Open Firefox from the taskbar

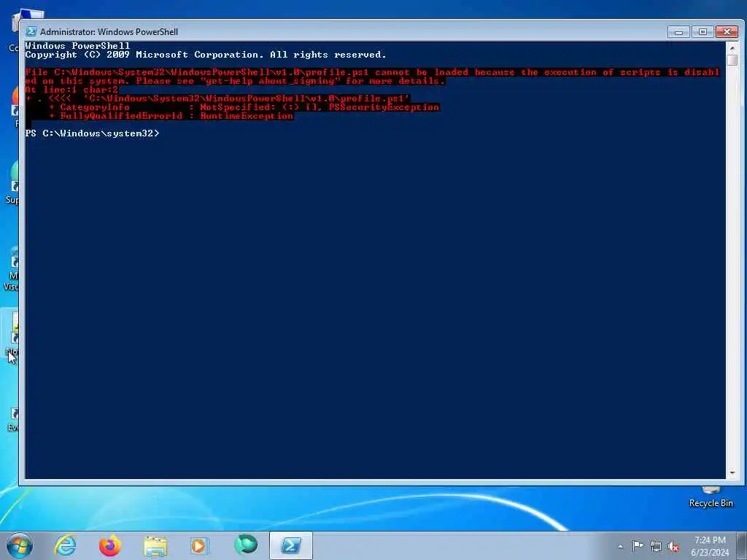click(110, 545)
